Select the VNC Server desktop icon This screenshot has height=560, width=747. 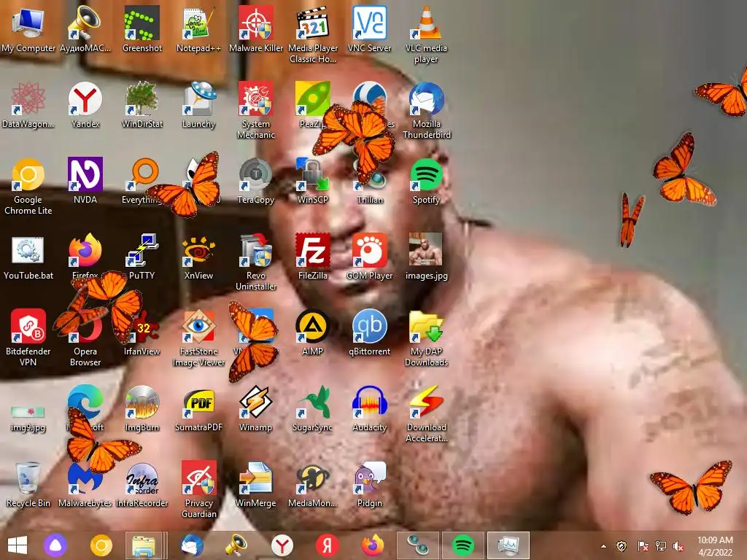(x=370, y=29)
